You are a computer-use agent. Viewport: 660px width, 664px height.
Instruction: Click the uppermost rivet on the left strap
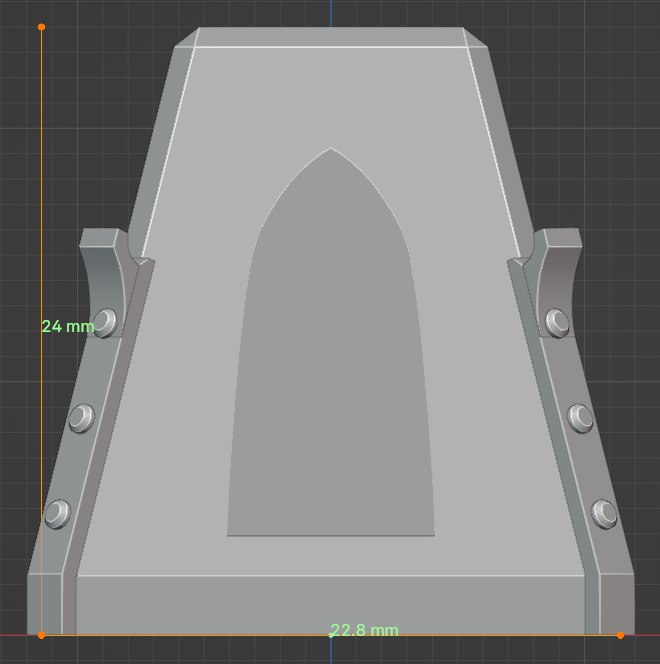105,323
